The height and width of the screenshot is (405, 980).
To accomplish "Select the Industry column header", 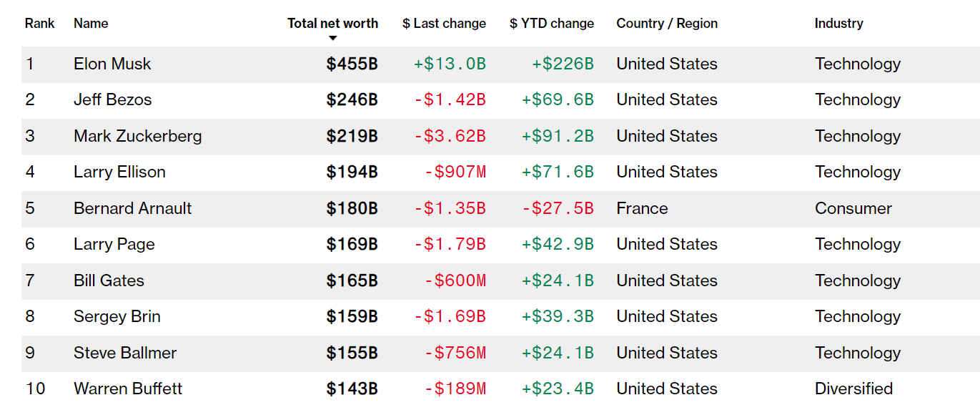I will click(838, 23).
